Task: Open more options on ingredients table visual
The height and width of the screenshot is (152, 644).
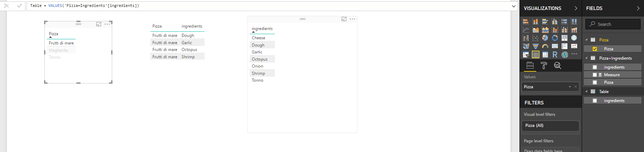Action: 353,19
